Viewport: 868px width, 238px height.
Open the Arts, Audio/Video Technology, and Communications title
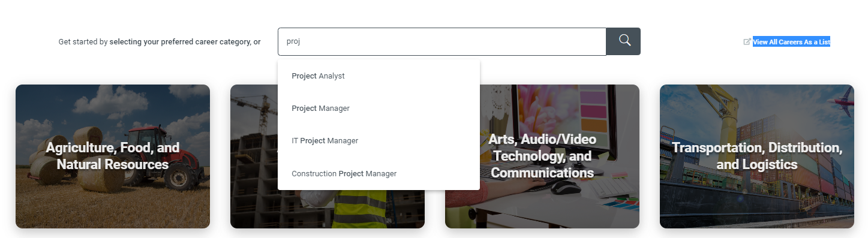542,156
